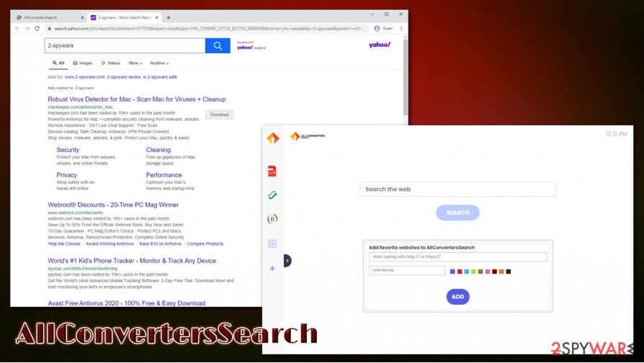Pick the light blue color swatch
This screenshot has width=644, height=363.
pos(467,272)
